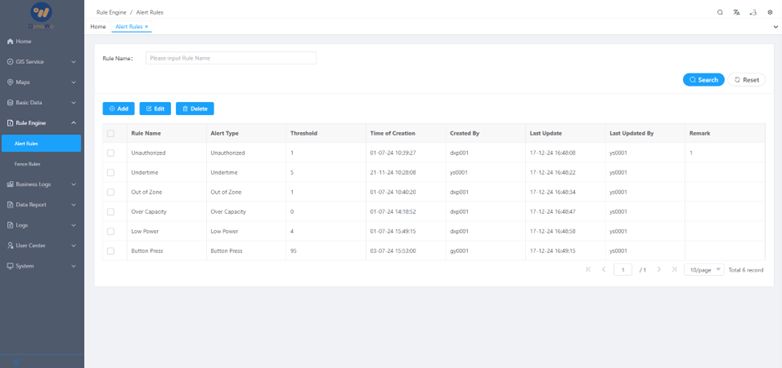Screen dimensions: 782x368
Task: Focus the Rule Name input field
Action: (x=231, y=58)
